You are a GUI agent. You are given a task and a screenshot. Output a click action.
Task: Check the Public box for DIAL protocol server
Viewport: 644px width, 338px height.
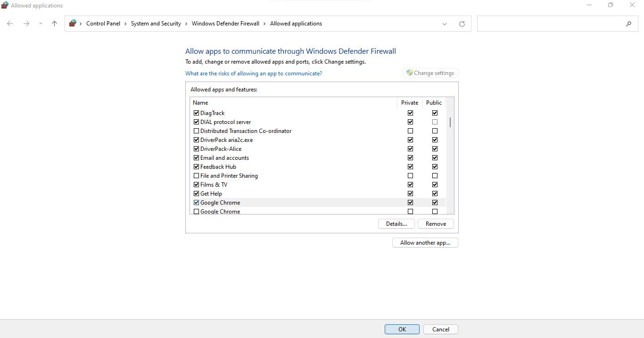pos(435,122)
